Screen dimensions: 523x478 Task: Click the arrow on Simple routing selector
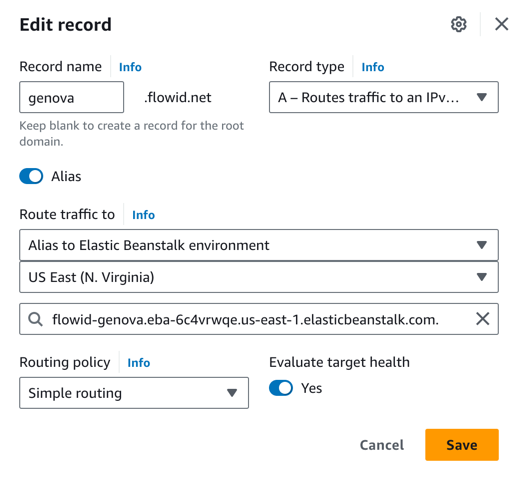click(232, 393)
